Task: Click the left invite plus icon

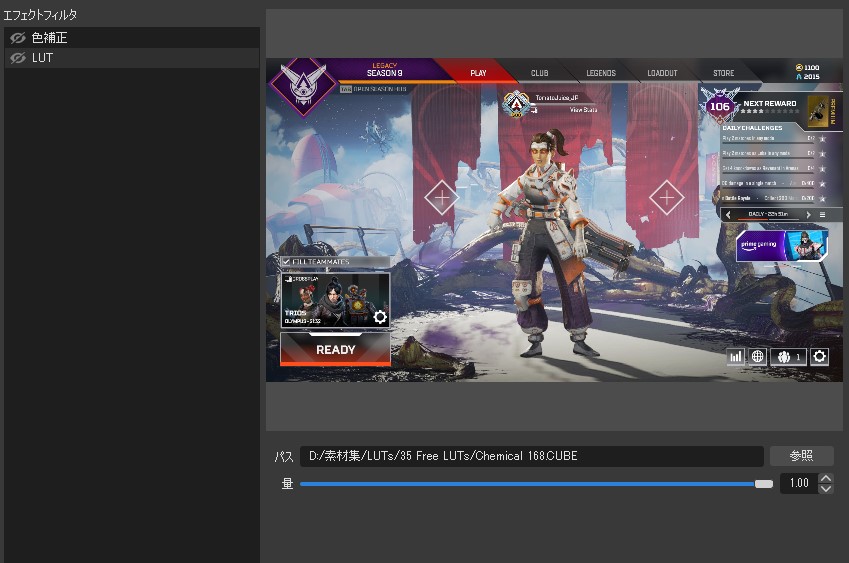Action: tap(441, 197)
